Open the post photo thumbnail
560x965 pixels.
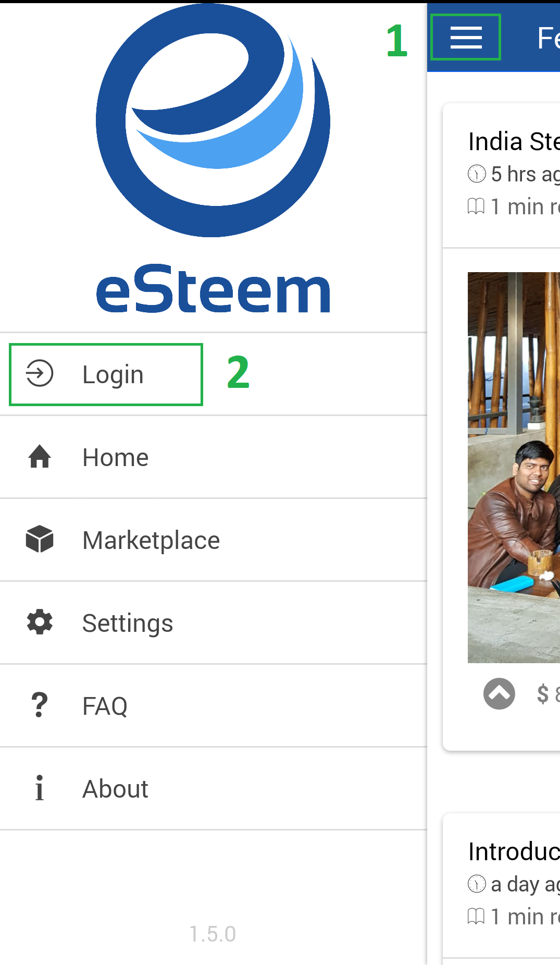[x=514, y=467]
